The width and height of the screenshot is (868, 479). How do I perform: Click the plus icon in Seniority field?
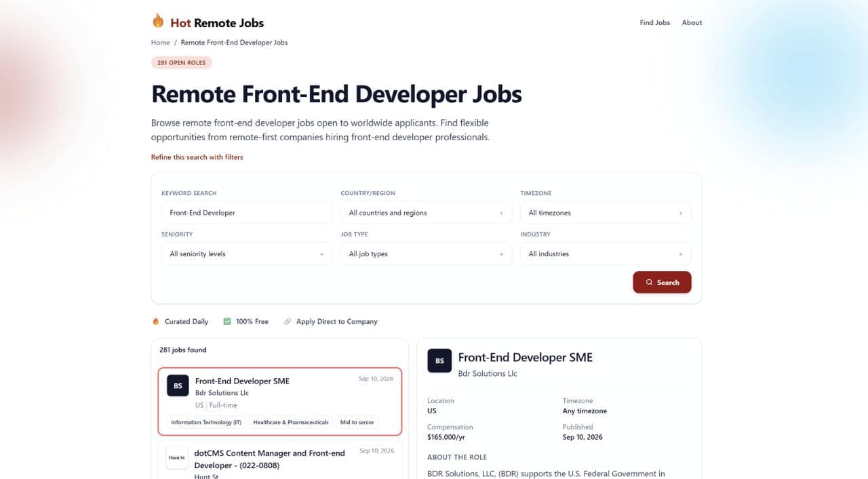(x=321, y=254)
